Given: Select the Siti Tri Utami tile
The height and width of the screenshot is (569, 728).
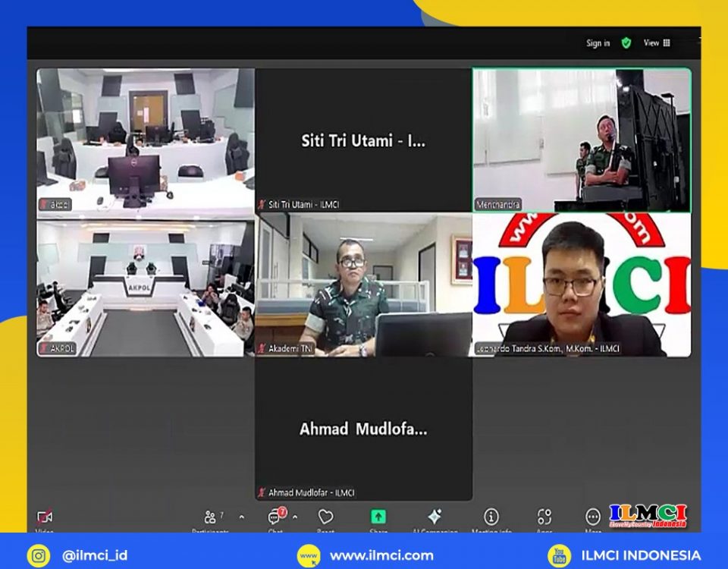Looking at the screenshot, I should click(363, 140).
